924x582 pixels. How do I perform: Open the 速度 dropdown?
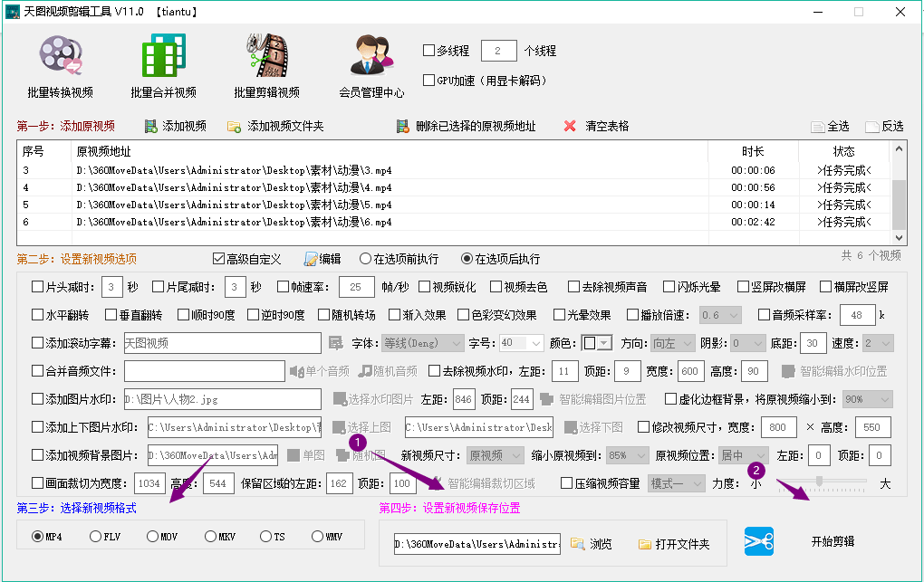pyautogui.click(x=878, y=343)
